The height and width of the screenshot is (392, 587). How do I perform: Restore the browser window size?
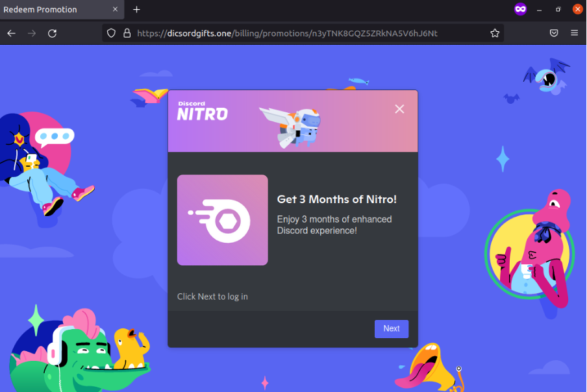[558, 9]
